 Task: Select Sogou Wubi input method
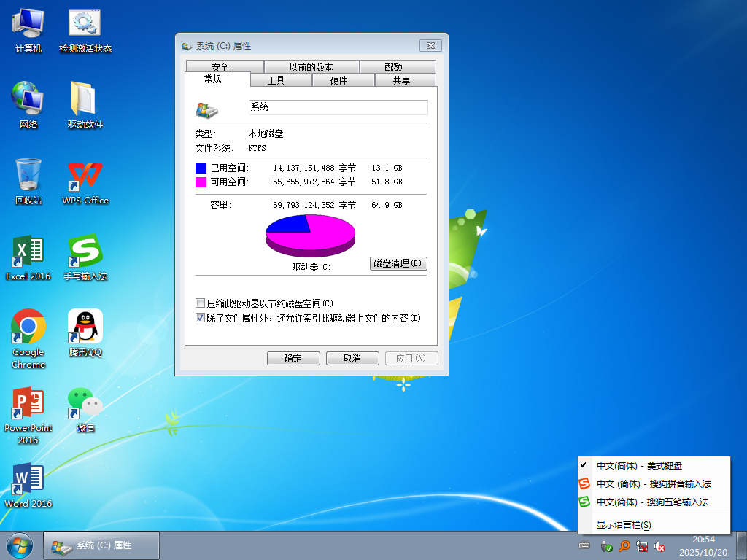click(653, 502)
